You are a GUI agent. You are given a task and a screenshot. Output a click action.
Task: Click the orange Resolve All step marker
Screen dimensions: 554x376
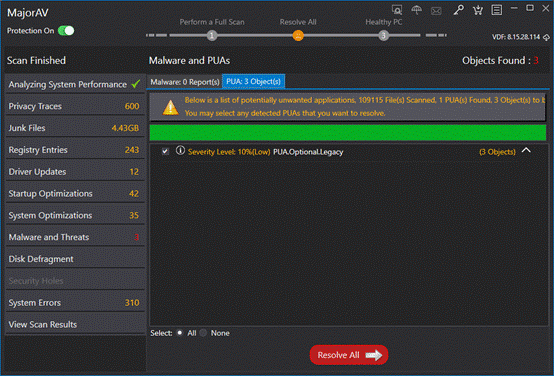(x=298, y=35)
